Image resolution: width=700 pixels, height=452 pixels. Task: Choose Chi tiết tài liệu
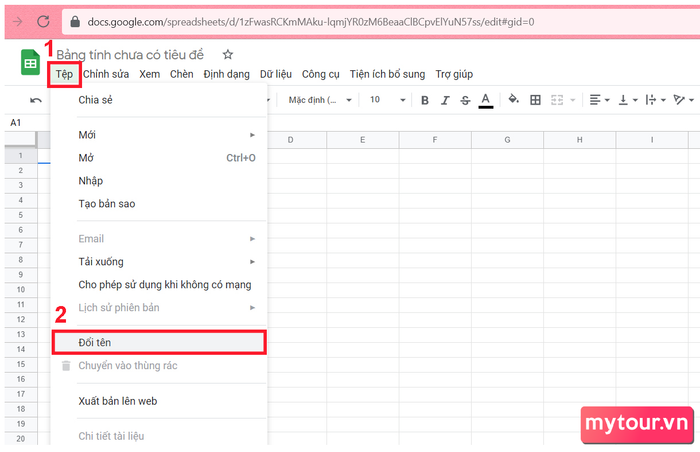click(x=159, y=436)
